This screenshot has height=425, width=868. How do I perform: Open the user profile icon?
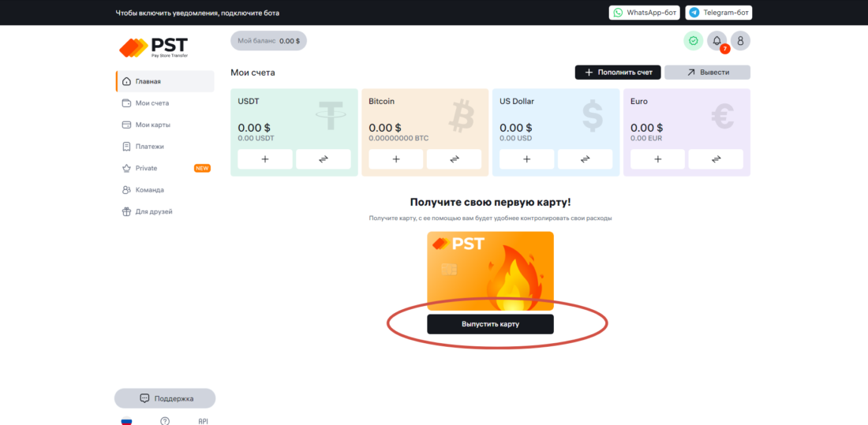(741, 41)
